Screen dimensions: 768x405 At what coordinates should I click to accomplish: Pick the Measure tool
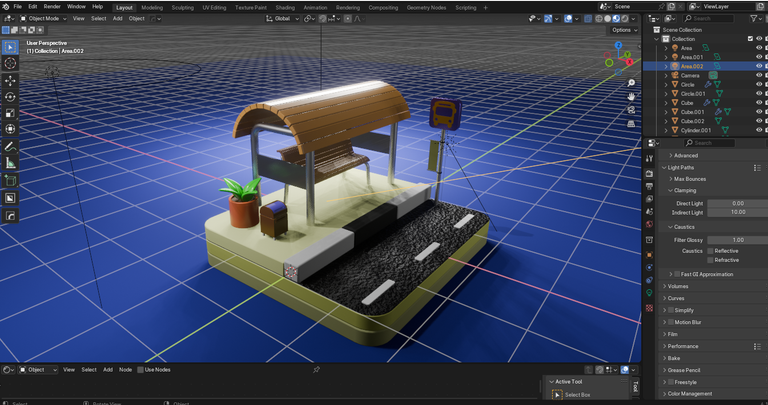click(11, 163)
